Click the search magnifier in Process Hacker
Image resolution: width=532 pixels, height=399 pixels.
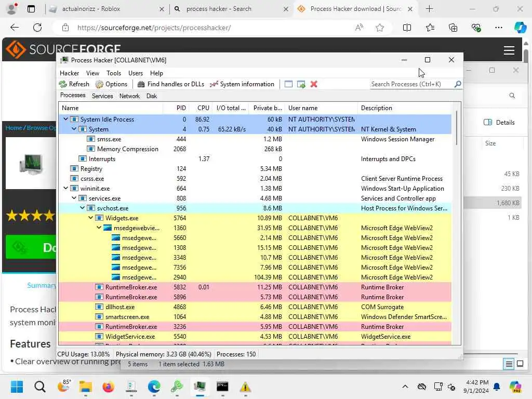click(458, 84)
